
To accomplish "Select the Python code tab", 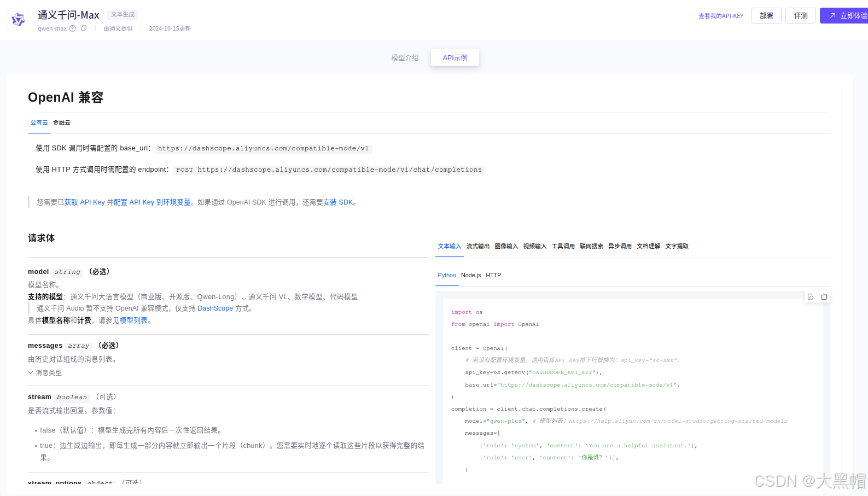I will 447,275.
